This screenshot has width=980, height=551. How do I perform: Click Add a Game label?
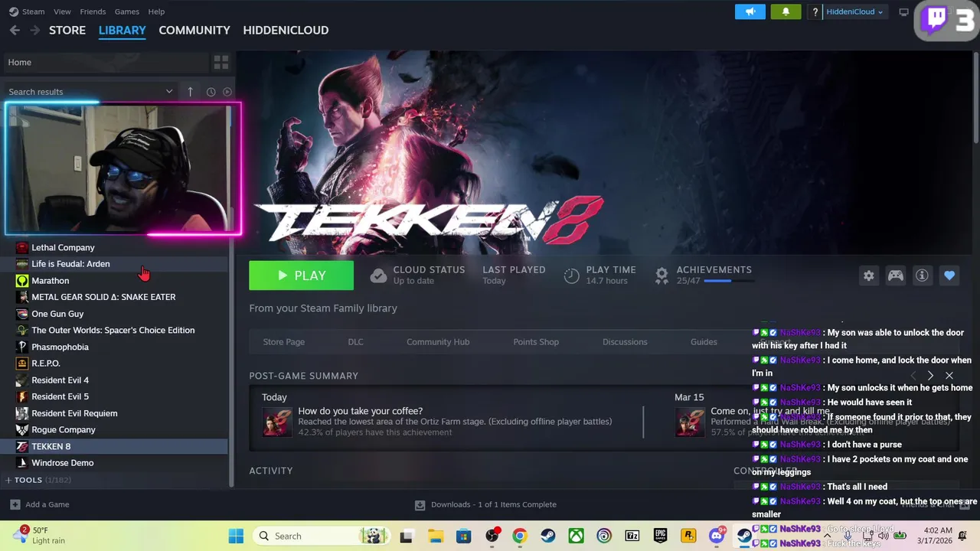[47, 504]
